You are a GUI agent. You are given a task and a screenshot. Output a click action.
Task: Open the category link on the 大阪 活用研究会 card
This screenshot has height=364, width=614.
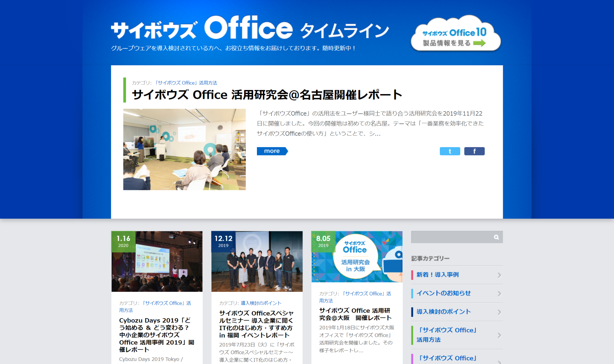point(355,297)
